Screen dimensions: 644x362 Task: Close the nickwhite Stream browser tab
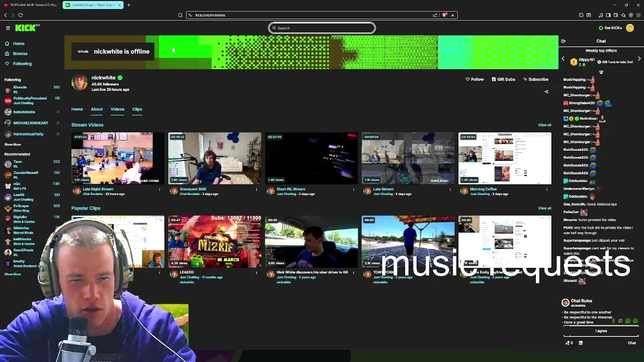[119, 5]
